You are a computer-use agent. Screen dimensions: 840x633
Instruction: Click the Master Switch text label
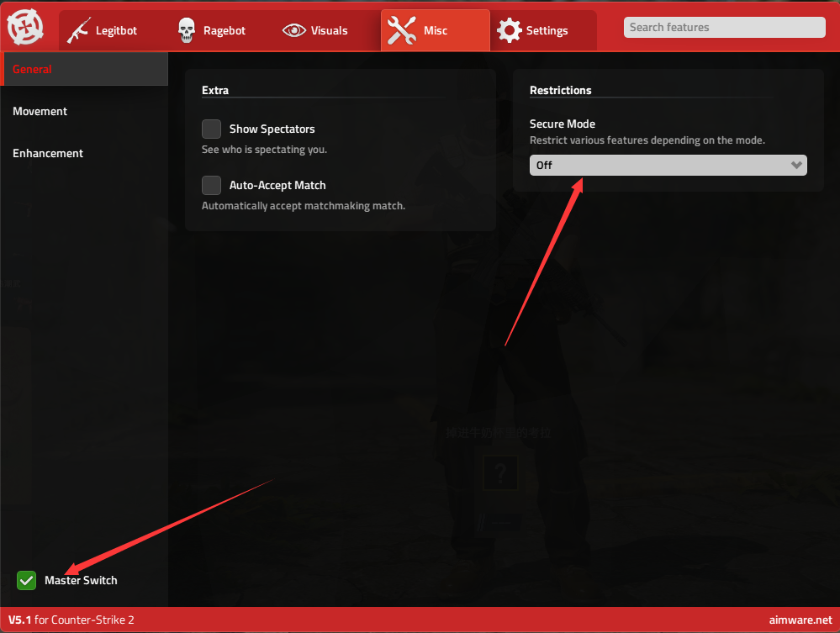tap(81, 581)
